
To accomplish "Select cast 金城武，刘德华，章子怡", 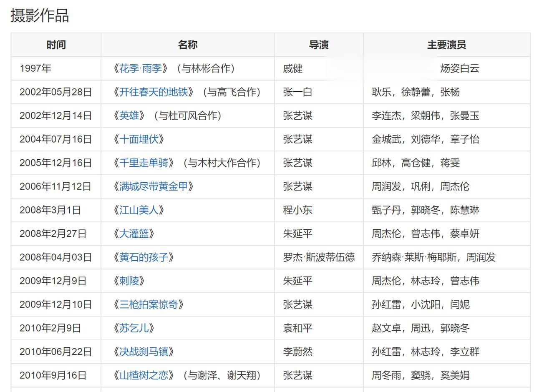I will coord(426,139).
